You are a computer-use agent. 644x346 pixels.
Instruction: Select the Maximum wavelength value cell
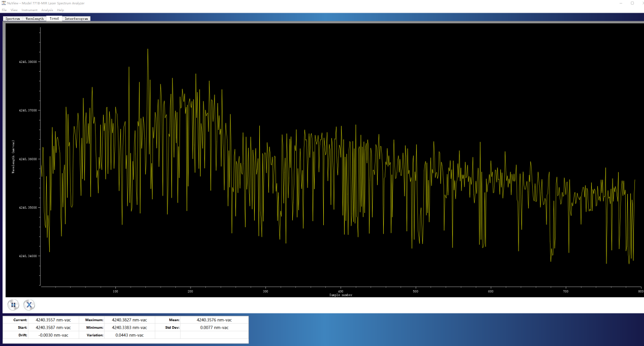tap(129, 320)
